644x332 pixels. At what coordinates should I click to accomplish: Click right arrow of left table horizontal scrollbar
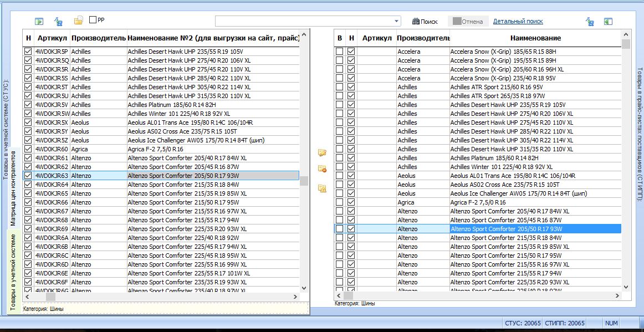pyautogui.click(x=295, y=297)
